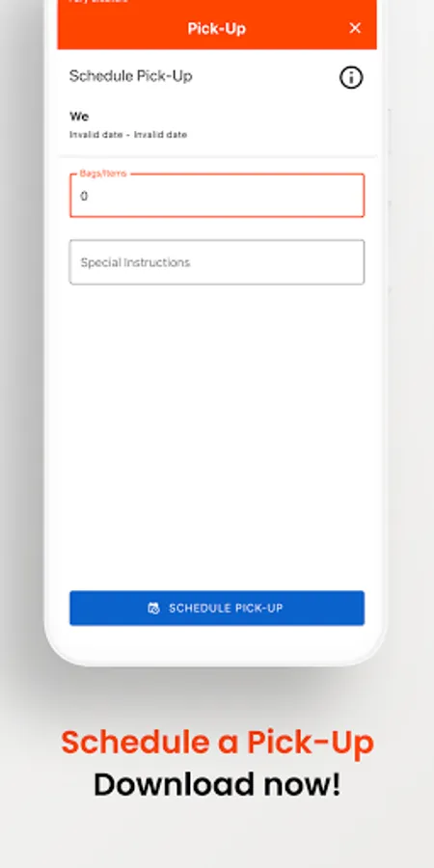Click empty white area below Special Instructions
Image resolution: width=434 pixels, height=868 pixels.
217,432
